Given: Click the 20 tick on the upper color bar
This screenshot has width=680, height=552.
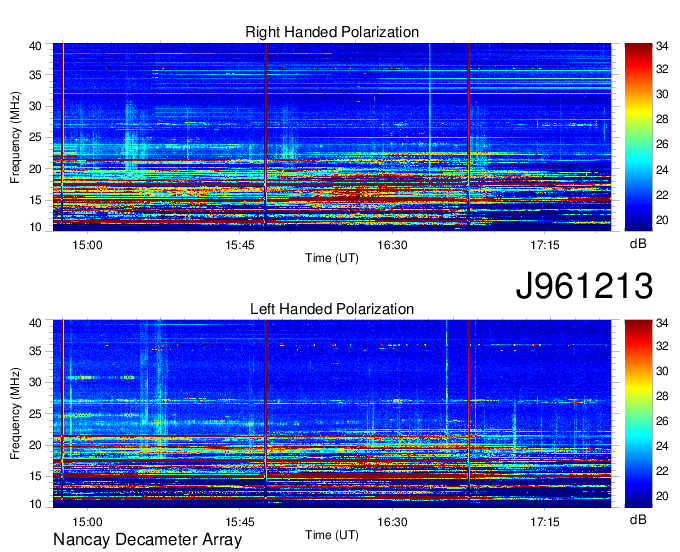Looking at the screenshot, I should pos(662,220).
